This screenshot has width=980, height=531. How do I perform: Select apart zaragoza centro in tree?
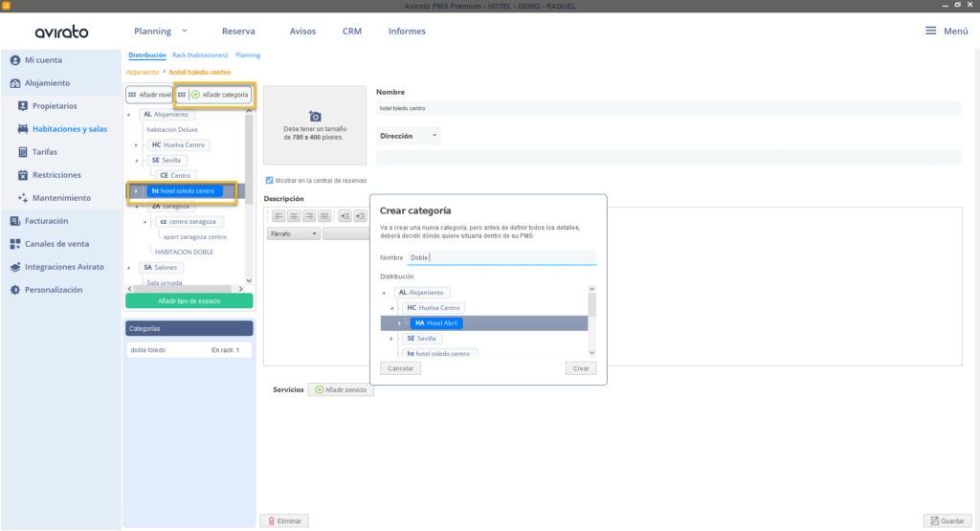click(x=194, y=237)
